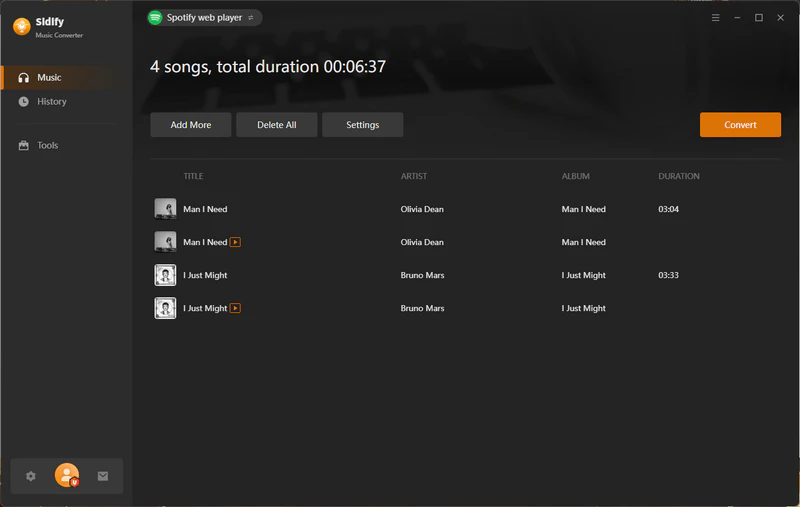The image size is (800, 507).
Task: Open the History section
Action: (x=66, y=102)
